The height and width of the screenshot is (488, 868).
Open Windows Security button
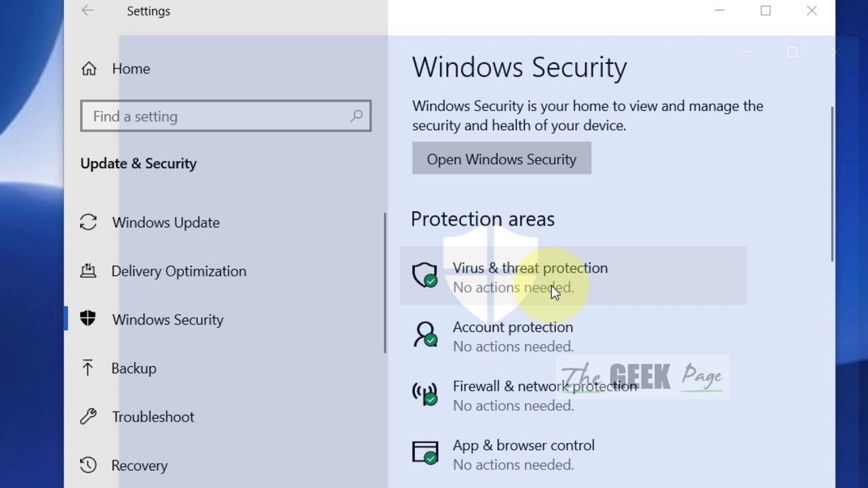point(502,159)
